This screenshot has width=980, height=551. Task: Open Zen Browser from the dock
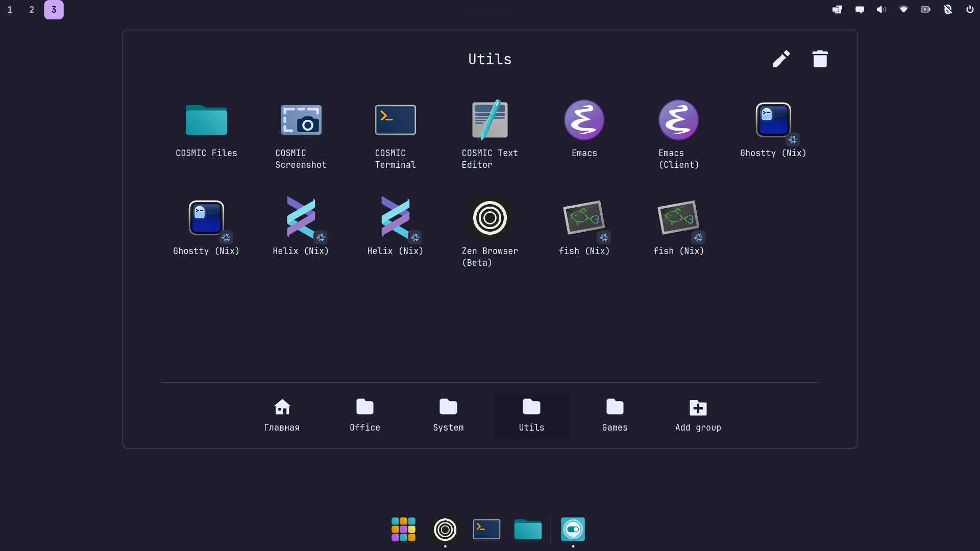(x=445, y=530)
